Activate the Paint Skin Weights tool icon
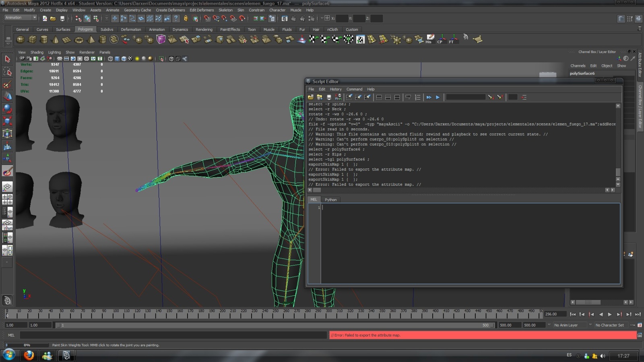 [x=7, y=172]
